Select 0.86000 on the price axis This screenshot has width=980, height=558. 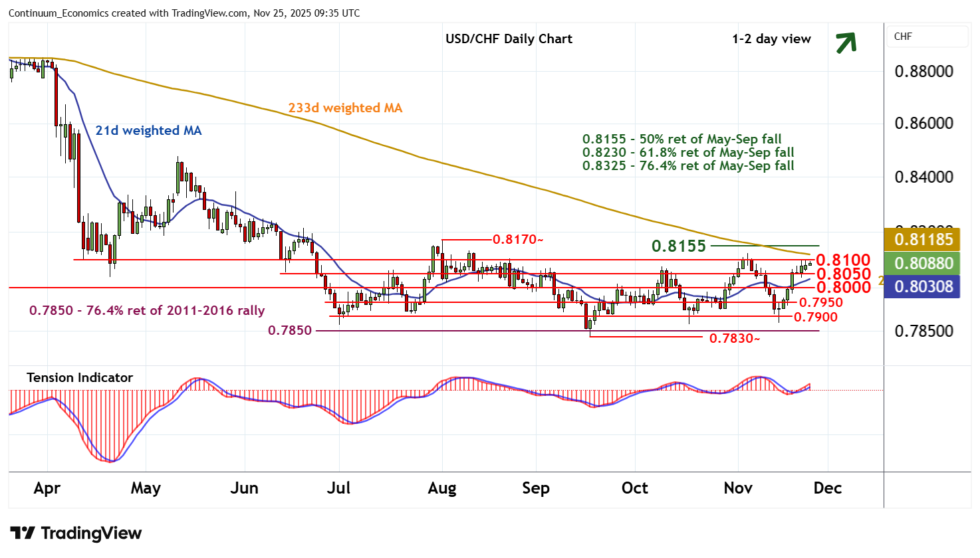923,123
